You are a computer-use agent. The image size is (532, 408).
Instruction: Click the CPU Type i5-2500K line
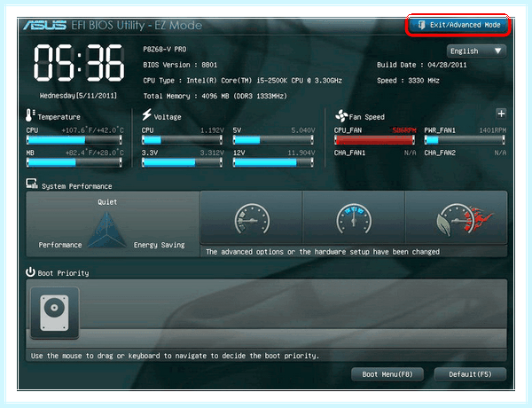[x=242, y=81]
